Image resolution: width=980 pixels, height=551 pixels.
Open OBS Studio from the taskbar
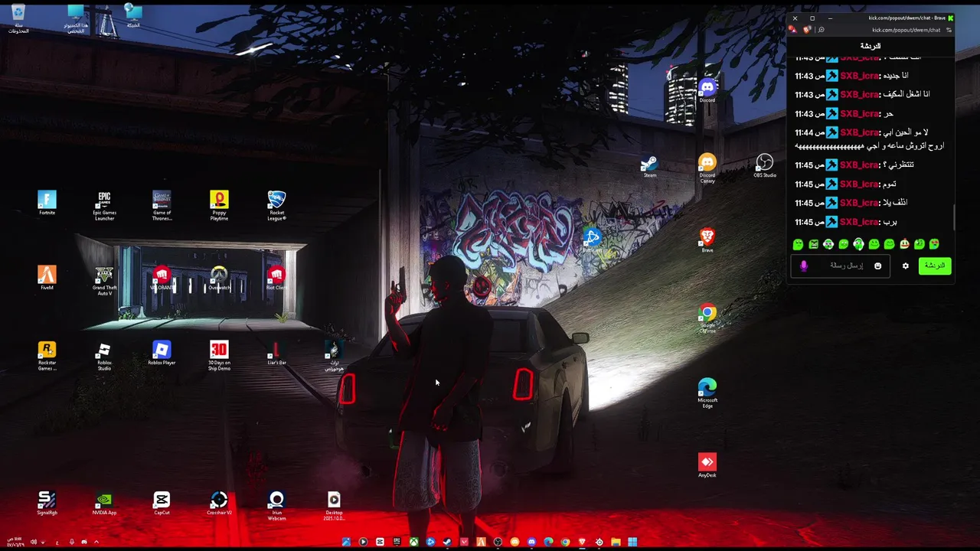pyautogui.click(x=498, y=542)
